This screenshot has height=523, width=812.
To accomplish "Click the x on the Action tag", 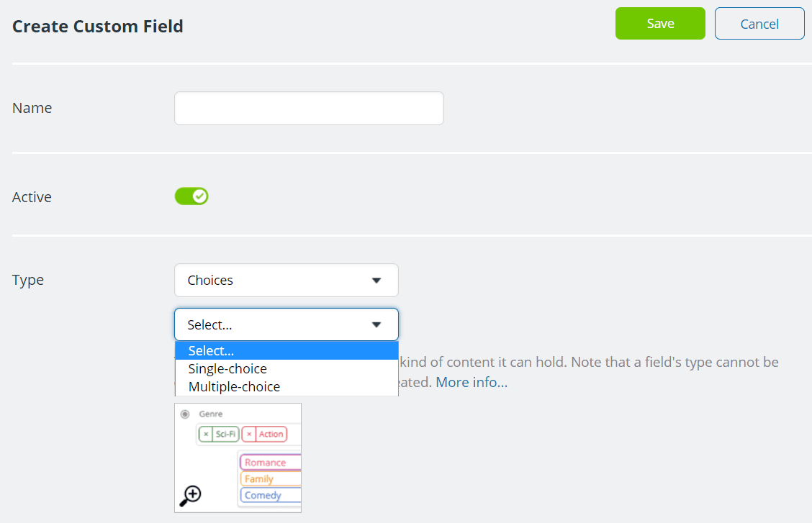I will [x=249, y=435].
